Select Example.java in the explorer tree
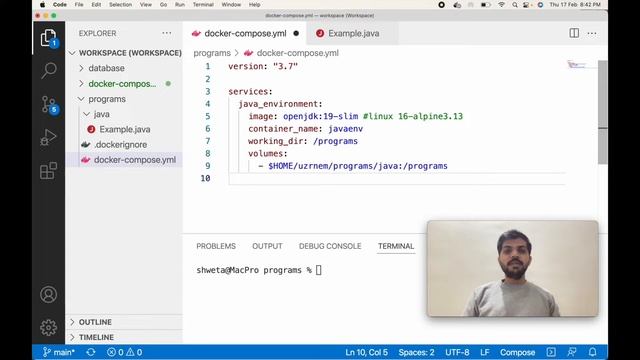The height and width of the screenshot is (360, 640). point(124,129)
